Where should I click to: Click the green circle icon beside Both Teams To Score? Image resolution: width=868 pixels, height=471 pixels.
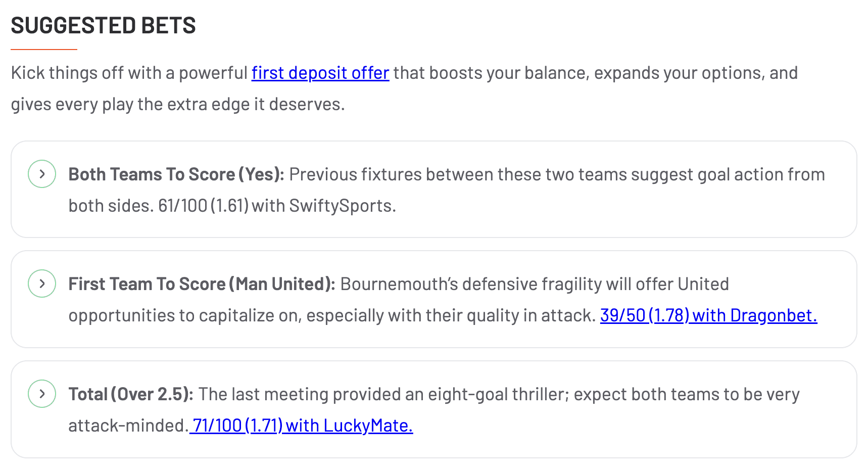42,173
